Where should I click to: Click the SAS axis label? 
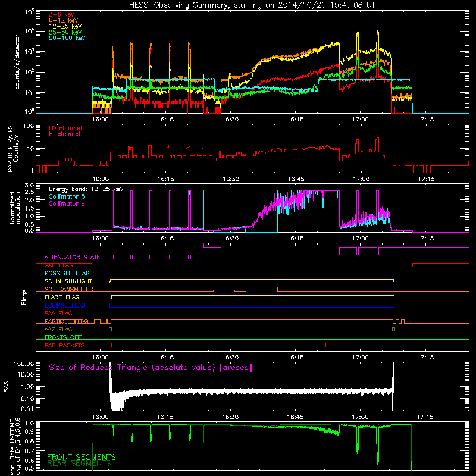click(x=7, y=386)
